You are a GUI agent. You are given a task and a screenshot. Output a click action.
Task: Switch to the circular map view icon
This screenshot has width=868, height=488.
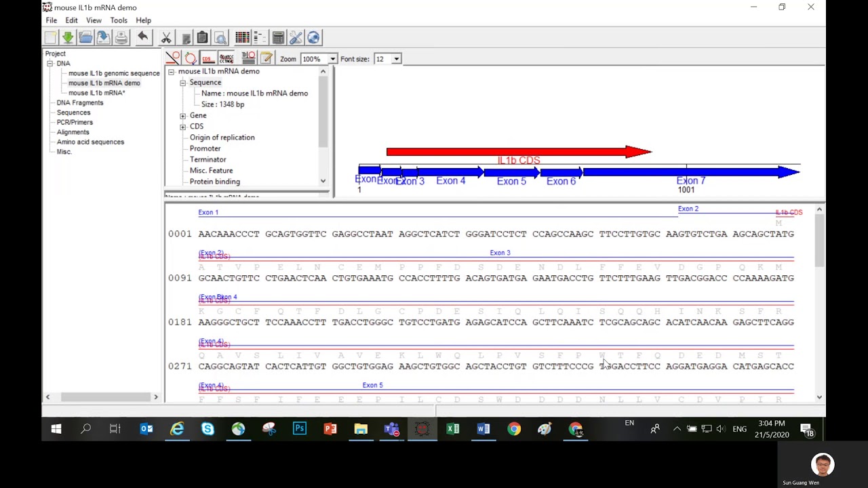191,58
